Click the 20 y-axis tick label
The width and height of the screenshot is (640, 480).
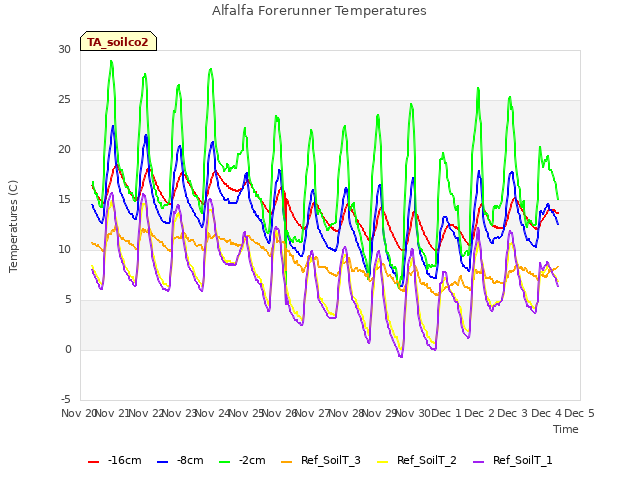[x=64, y=149]
